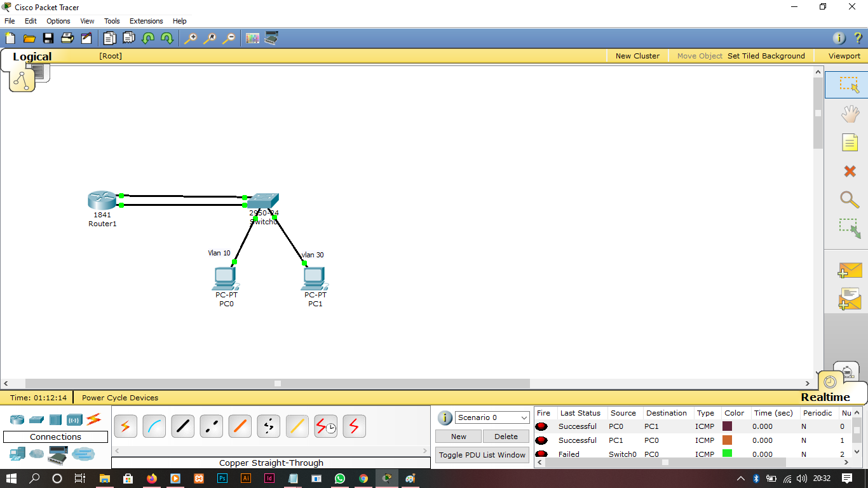Undo the last action (green left arrow)
Image resolution: width=868 pixels, height=488 pixels.
(x=148, y=38)
